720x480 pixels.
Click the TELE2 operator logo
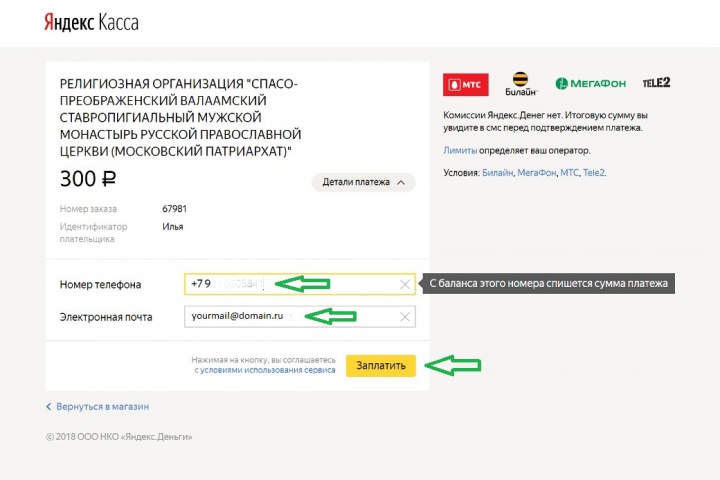pos(656,83)
